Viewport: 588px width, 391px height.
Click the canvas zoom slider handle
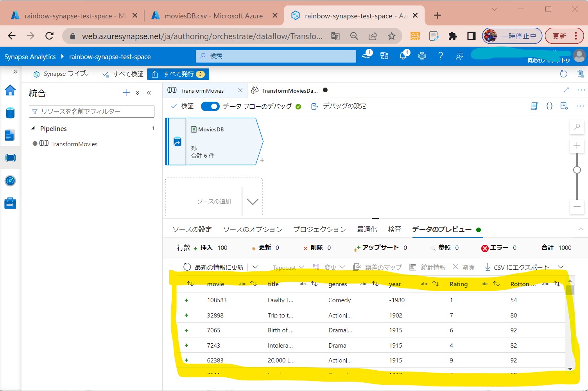(x=577, y=170)
